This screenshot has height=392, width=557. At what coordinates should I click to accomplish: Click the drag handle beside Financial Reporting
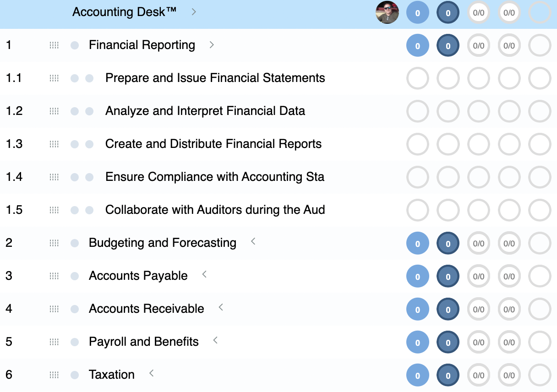54,45
